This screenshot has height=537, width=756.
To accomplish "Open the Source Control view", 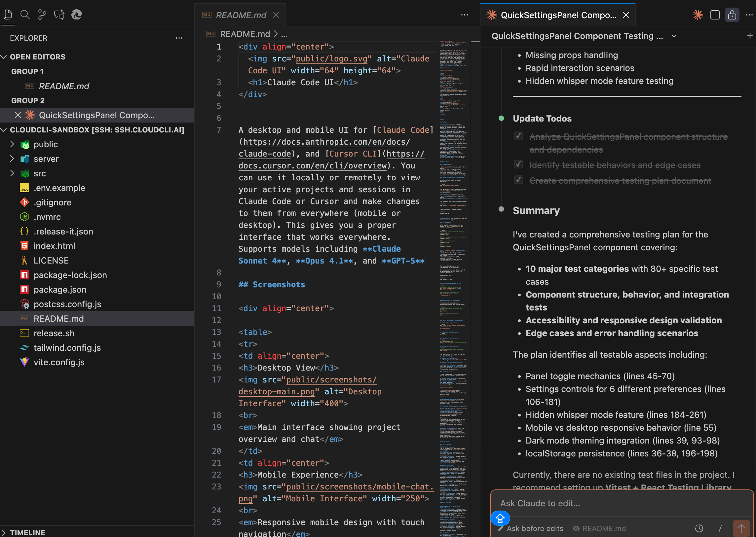I will tap(42, 15).
